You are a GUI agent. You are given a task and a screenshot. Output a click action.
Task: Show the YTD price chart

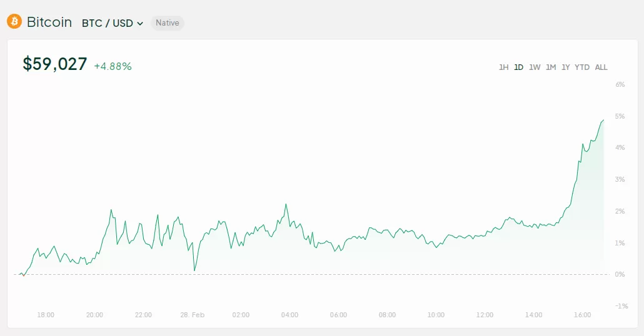[582, 67]
